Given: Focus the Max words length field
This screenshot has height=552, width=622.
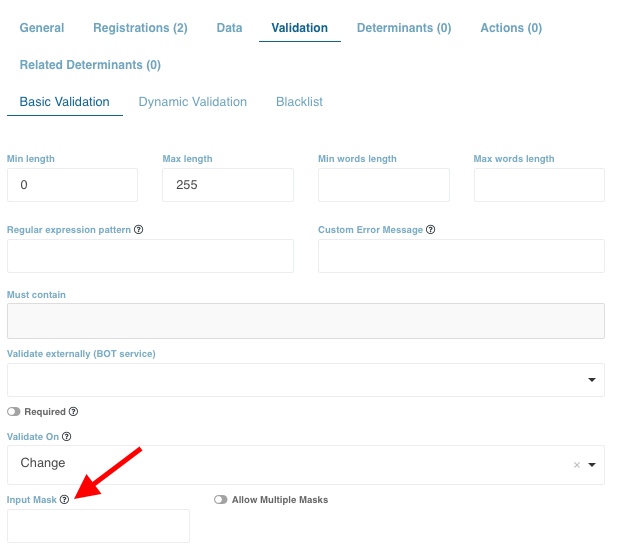Looking at the screenshot, I should tap(539, 185).
